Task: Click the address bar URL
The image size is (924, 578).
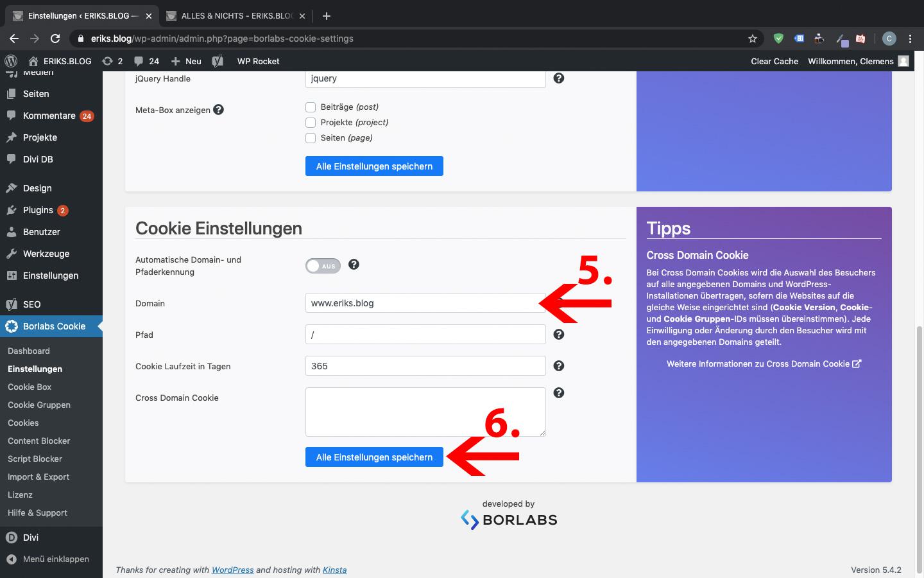Action: click(222, 39)
